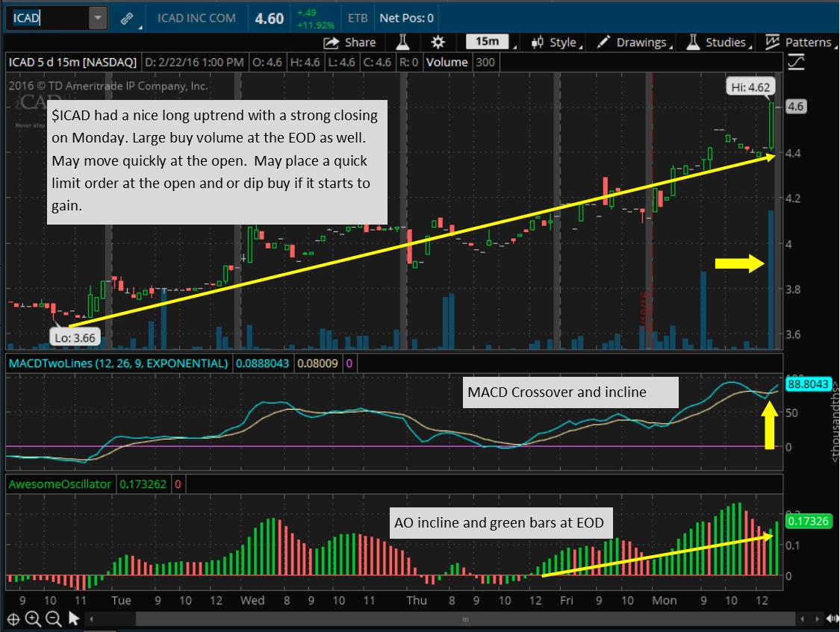The width and height of the screenshot is (840, 632).
Task: Open the Drawings menu
Action: click(x=635, y=43)
